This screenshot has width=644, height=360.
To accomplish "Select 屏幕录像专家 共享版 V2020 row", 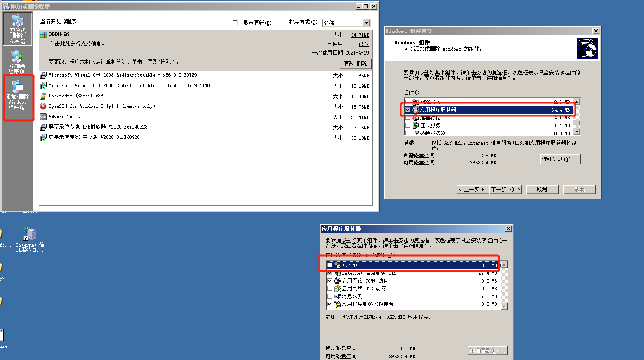I will tap(205, 138).
